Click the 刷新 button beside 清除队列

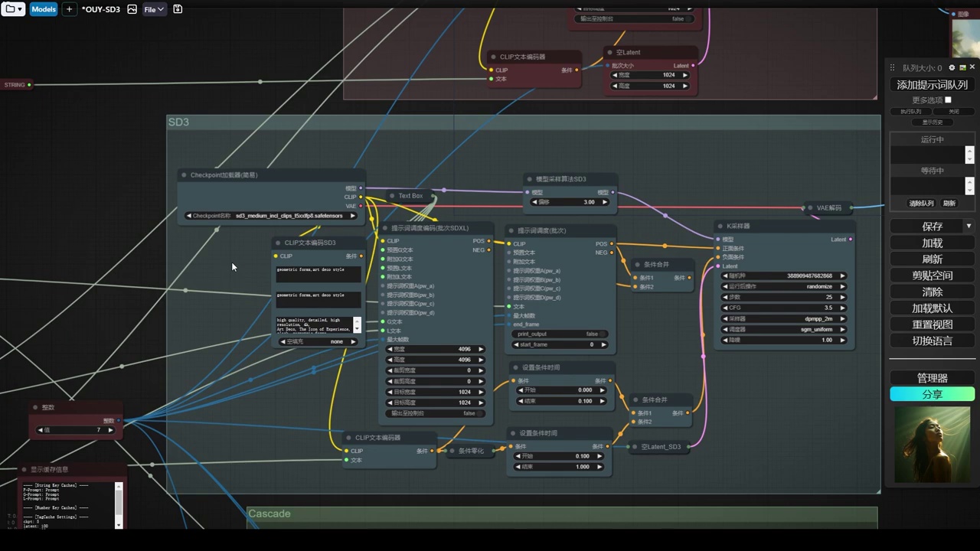click(x=949, y=204)
